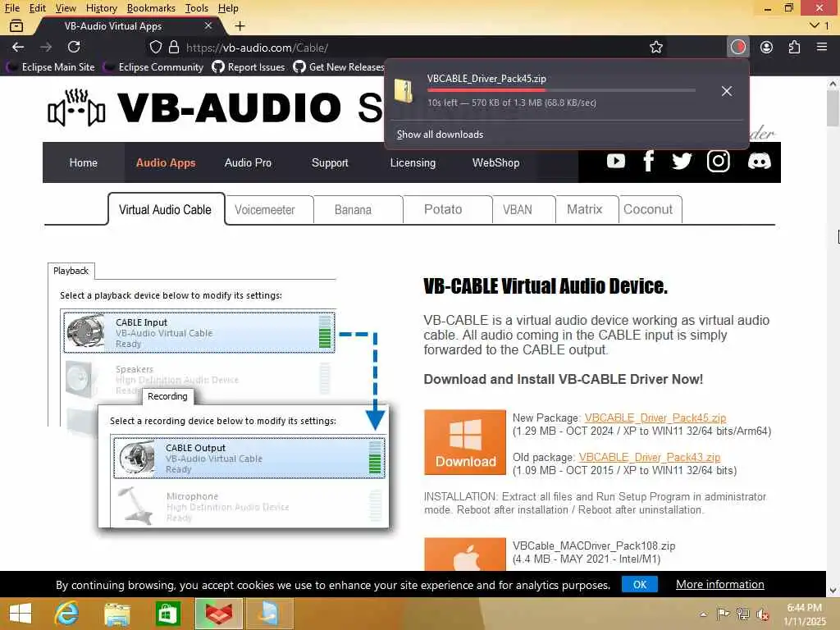This screenshot has height=630, width=840.
Task: Open the hamburger application menu
Action: click(822, 47)
